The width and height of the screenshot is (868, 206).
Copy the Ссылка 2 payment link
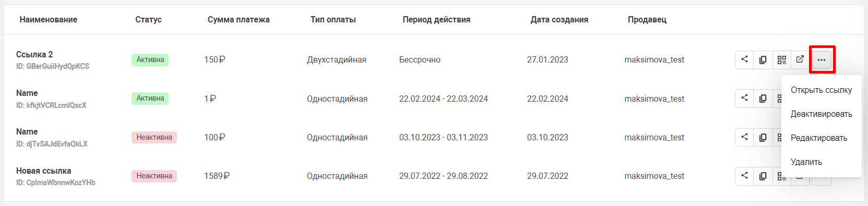point(763,59)
